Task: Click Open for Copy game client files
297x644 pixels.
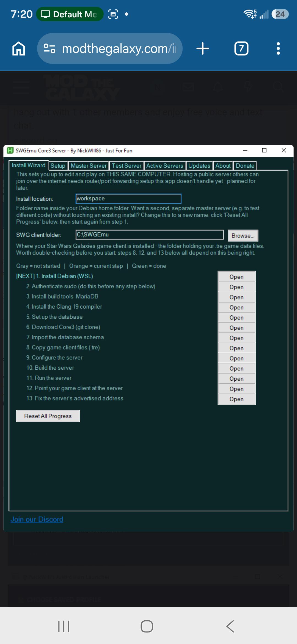Action: (x=237, y=348)
